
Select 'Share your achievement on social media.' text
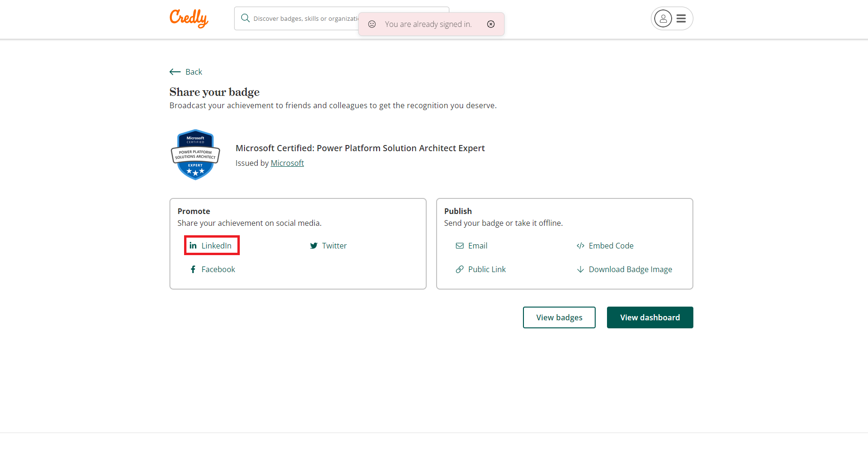(249, 223)
